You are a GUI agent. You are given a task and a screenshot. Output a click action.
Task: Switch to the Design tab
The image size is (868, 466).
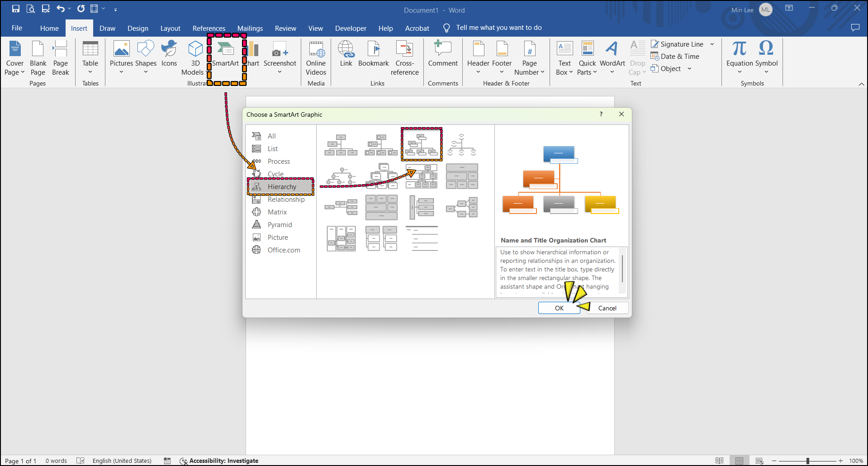tap(138, 28)
